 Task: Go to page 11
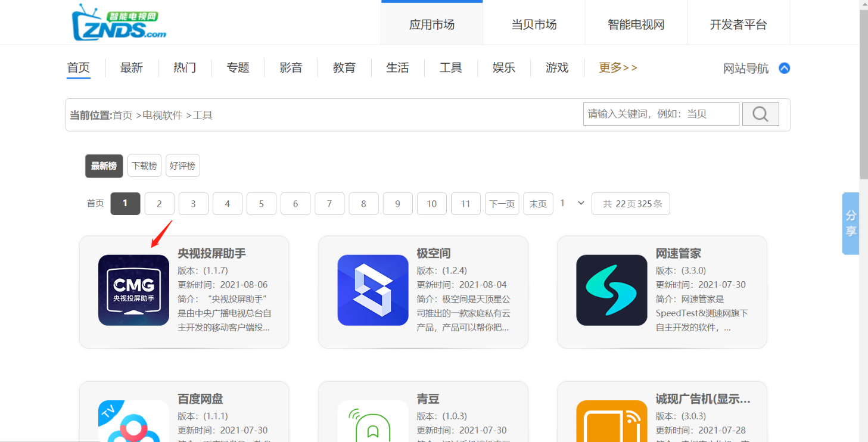point(466,204)
